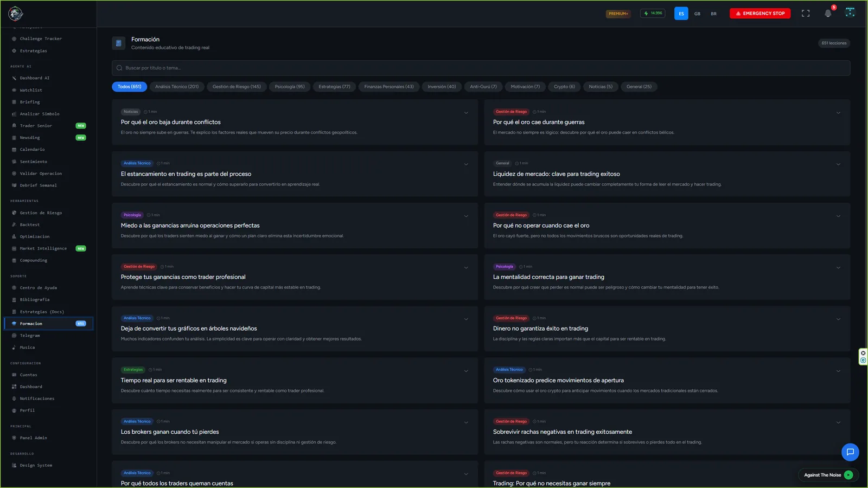Filter by Análisis Técnico (201) tab
Viewport: 868px width, 488px height.
(x=177, y=87)
